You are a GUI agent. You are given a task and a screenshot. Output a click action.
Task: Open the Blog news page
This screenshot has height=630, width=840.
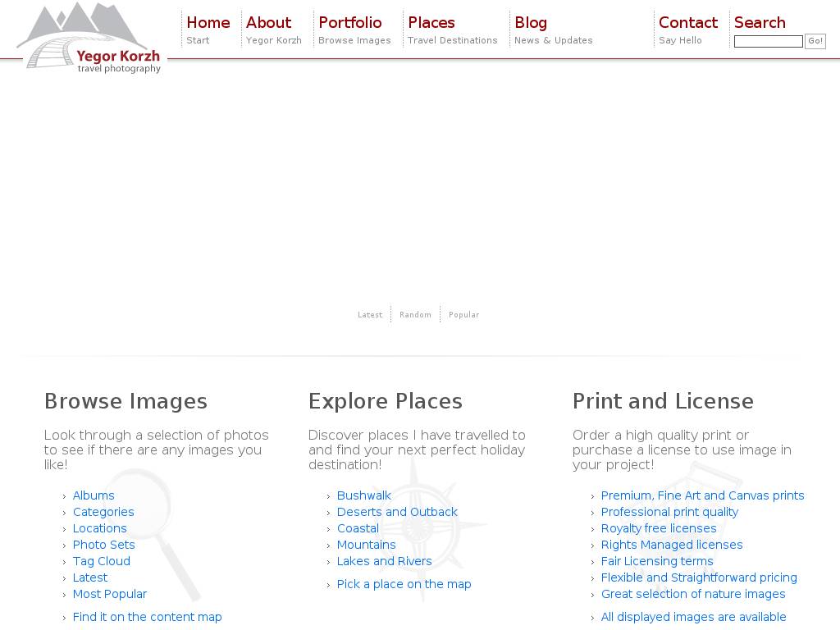(x=530, y=23)
